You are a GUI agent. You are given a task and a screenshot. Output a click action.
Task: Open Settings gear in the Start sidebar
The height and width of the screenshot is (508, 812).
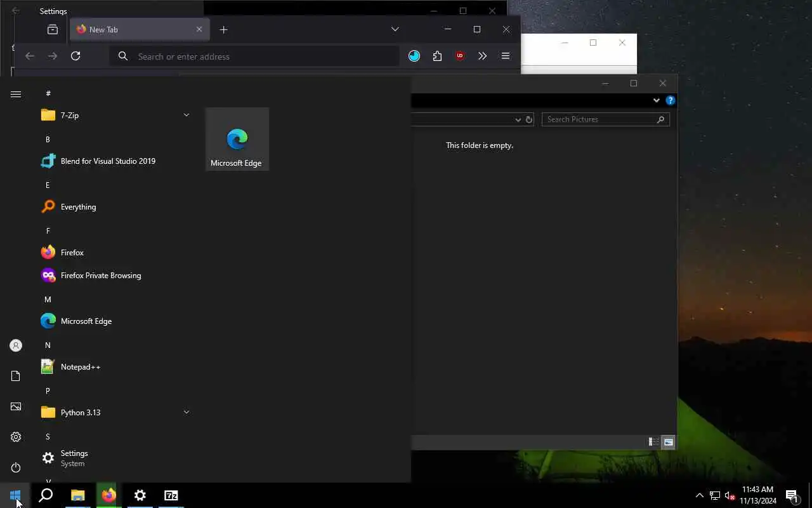point(16,437)
